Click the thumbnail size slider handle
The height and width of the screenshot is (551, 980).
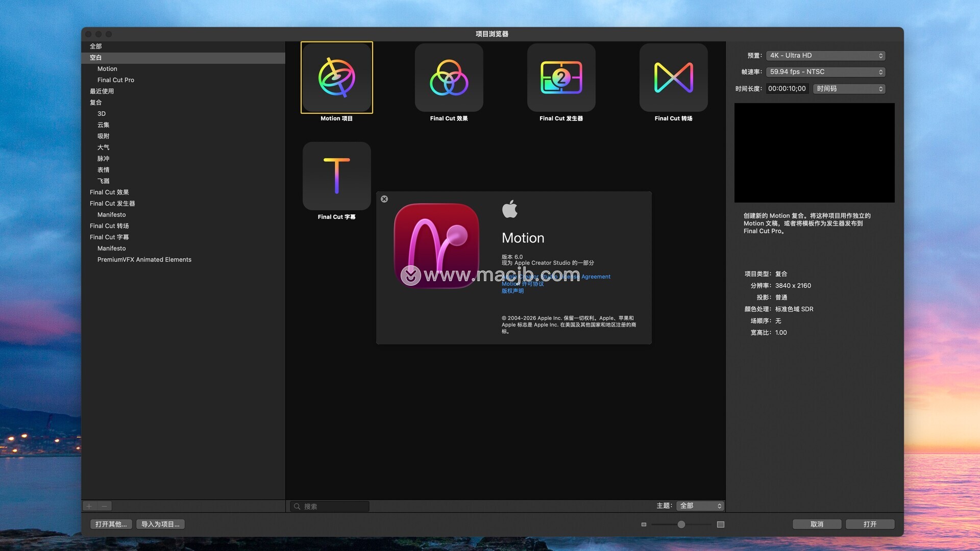click(681, 524)
